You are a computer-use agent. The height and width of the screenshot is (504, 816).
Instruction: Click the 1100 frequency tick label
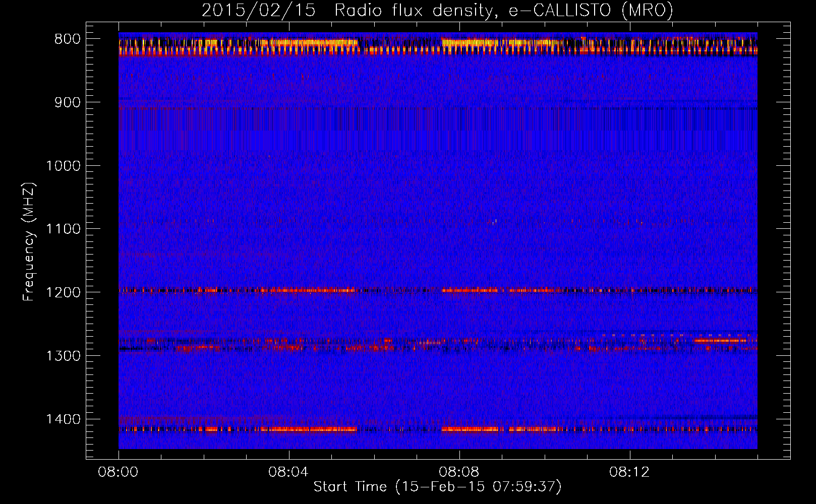point(63,229)
